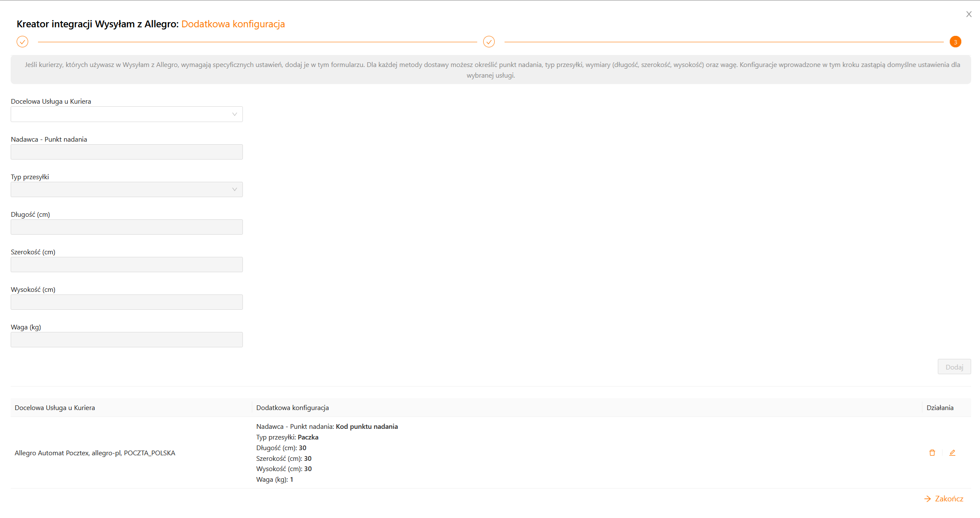The width and height of the screenshot is (980, 518).
Task: Click the Długość (cm) input field
Action: pyautogui.click(x=126, y=227)
